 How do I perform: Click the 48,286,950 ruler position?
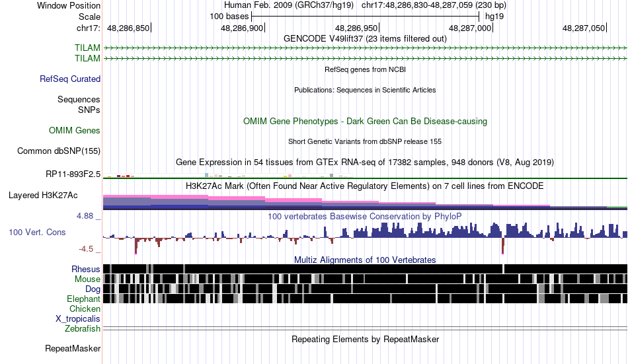click(356, 28)
